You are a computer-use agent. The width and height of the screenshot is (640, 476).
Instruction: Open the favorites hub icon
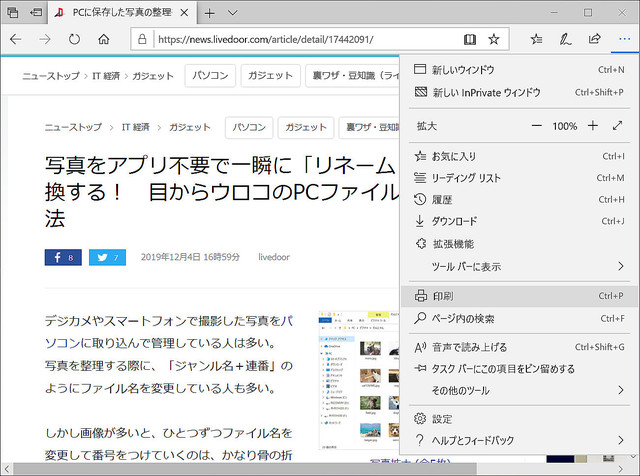536,39
